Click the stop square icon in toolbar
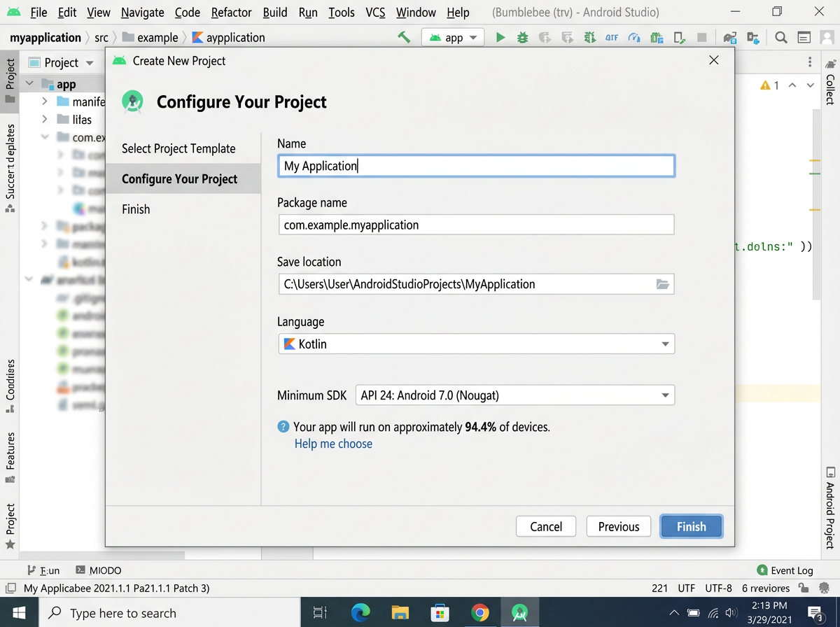 (x=701, y=38)
